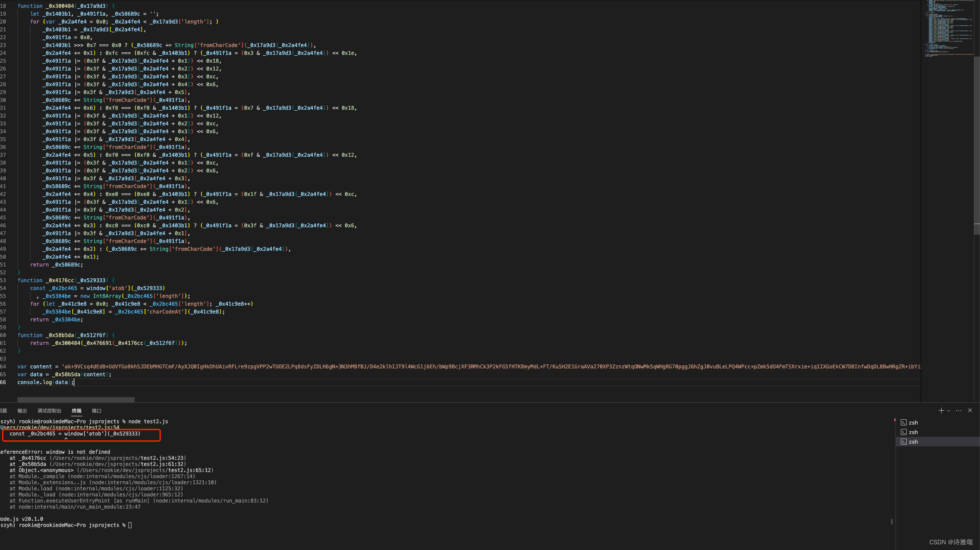Click the 'console.log(data);' line
This screenshot has width=980, height=550.
pos(46,382)
